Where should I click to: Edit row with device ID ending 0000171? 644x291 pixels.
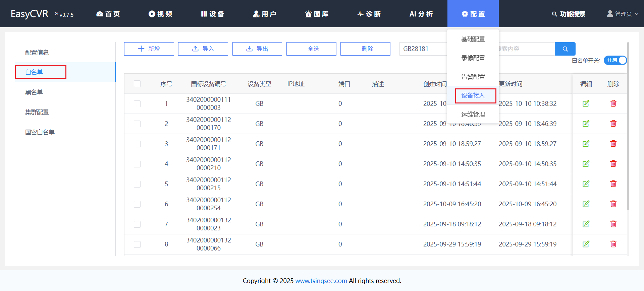pos(586,144)
